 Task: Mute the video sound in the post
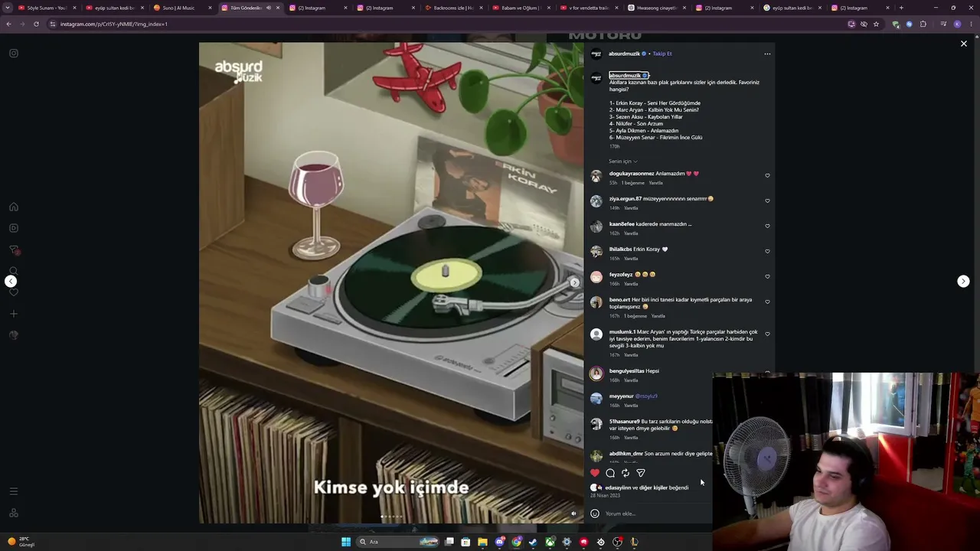(x=573, y=514)
